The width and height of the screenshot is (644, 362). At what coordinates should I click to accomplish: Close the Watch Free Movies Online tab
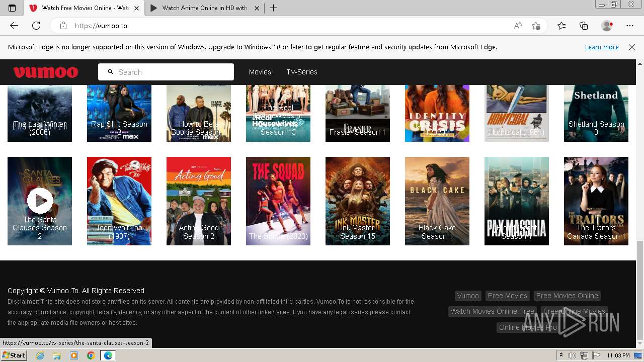coord(136,8)
